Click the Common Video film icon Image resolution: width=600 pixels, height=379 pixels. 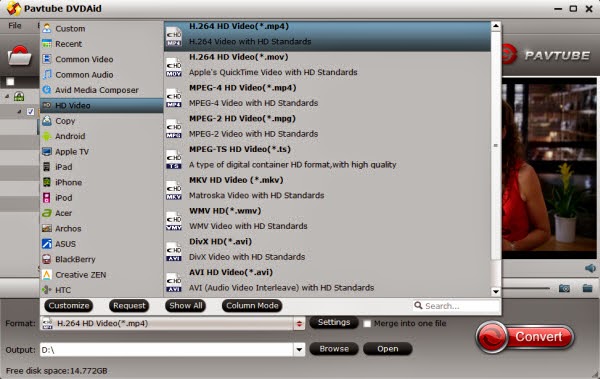point(47,59)
